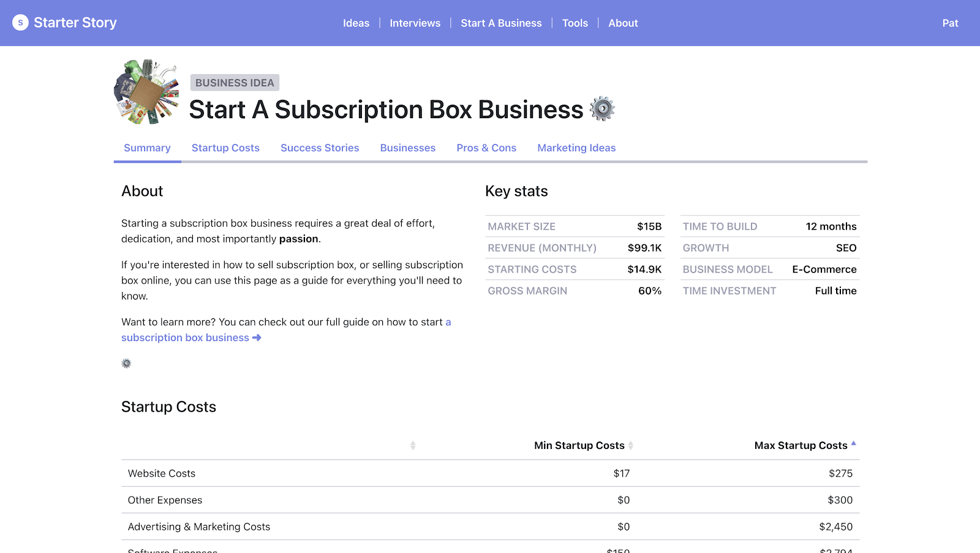Viewport: 980px width, 553px height.
Task: Click the Full time investment value
Action: 836,290
